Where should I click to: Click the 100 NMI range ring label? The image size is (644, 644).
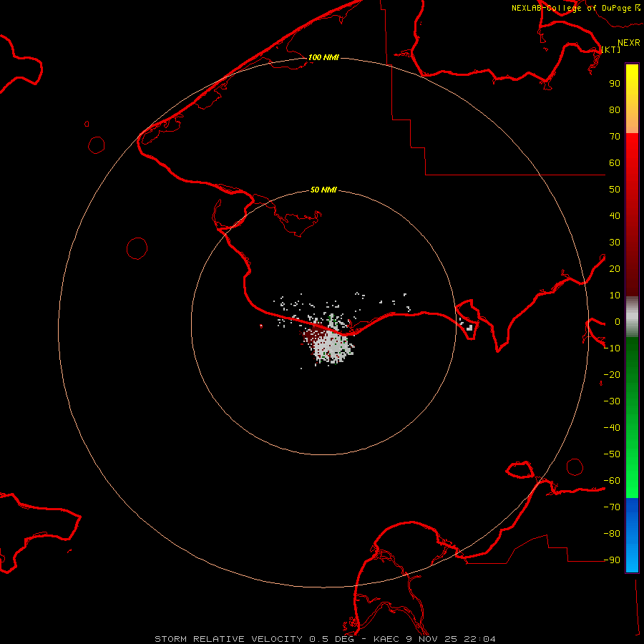[323, 57]
